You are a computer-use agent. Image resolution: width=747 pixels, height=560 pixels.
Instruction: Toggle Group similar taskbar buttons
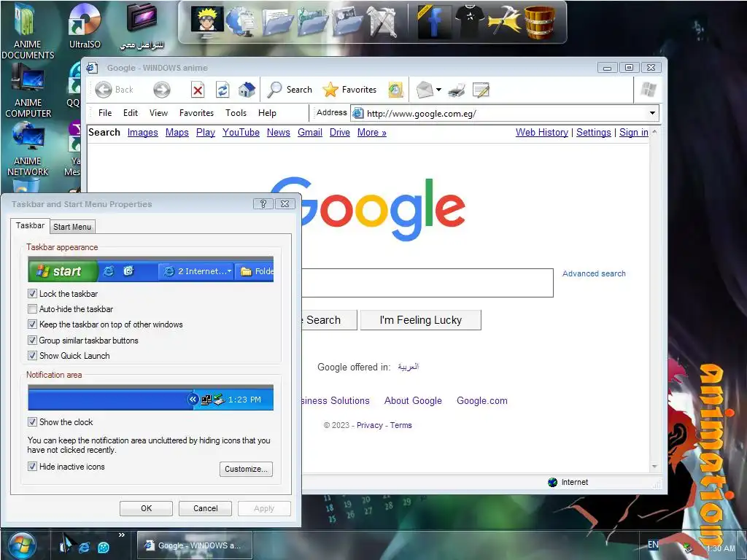coord(32,341)
